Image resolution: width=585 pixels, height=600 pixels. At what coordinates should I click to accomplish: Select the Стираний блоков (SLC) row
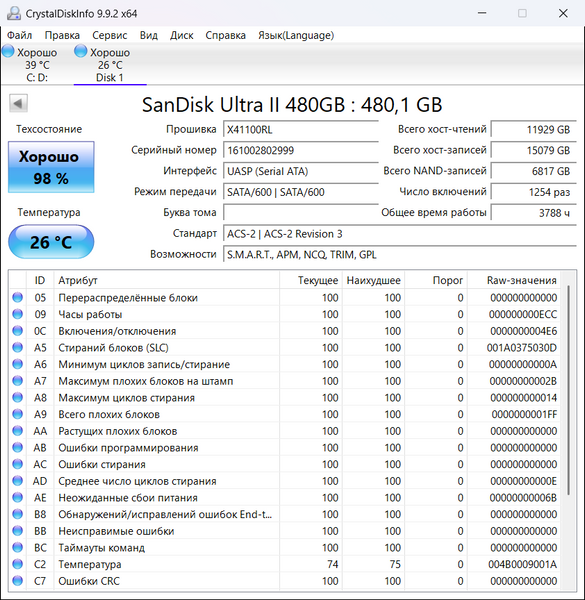pos(285,347)
